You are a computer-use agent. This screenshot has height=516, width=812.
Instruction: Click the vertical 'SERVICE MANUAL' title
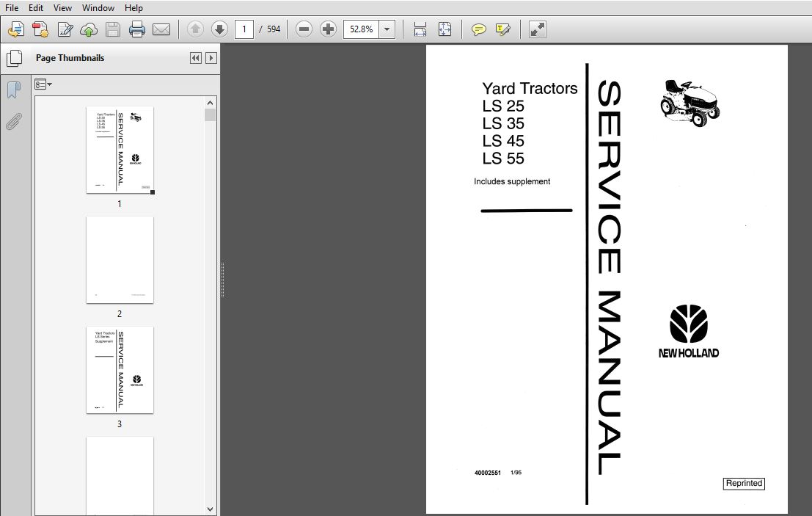coord(609,277)
